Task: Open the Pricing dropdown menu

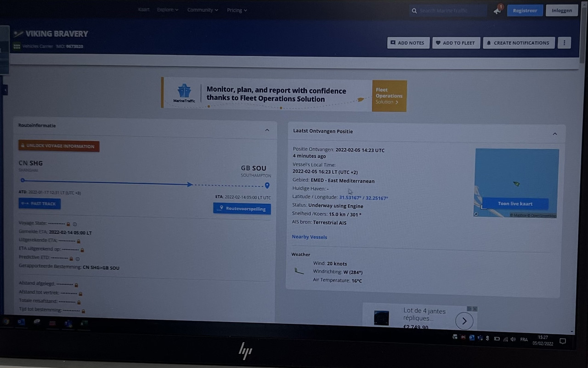Action: tap(237, 10)
